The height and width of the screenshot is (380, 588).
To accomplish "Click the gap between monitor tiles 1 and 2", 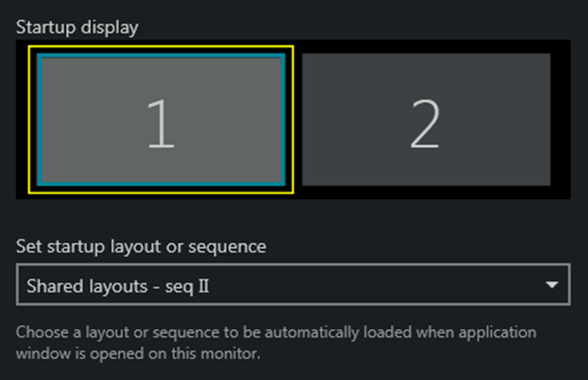I will [x=298, y=119].
